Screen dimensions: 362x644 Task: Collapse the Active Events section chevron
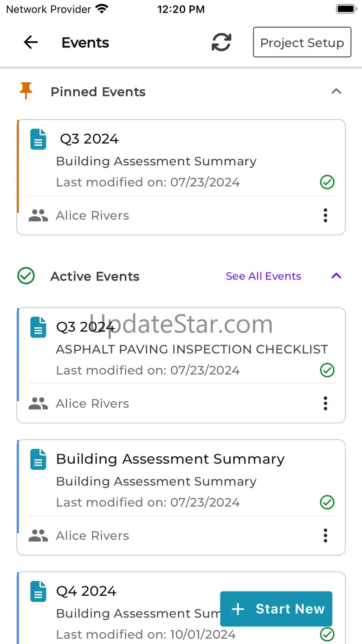[336, 276]
